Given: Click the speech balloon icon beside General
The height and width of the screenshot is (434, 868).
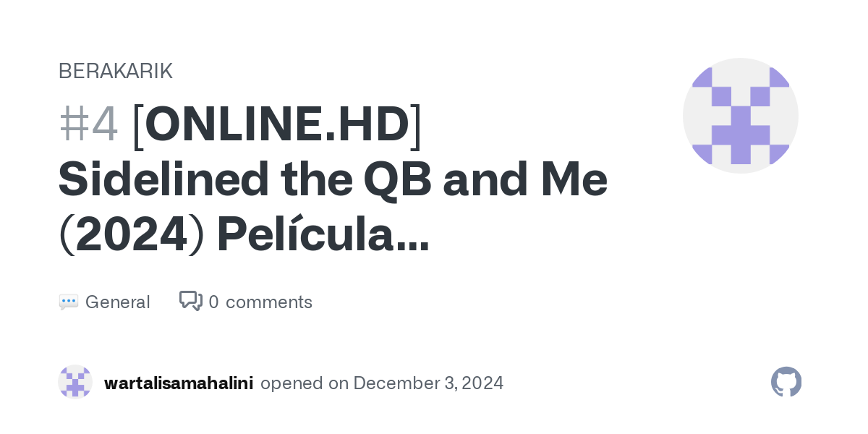Looking at the screenshot, I should (x=69, y=302).
